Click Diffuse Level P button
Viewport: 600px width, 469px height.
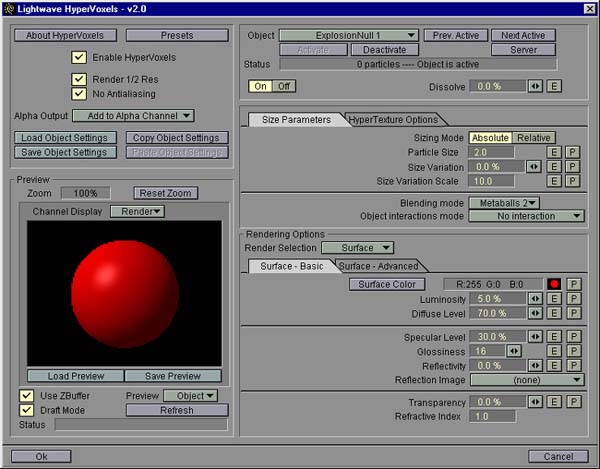574,313
